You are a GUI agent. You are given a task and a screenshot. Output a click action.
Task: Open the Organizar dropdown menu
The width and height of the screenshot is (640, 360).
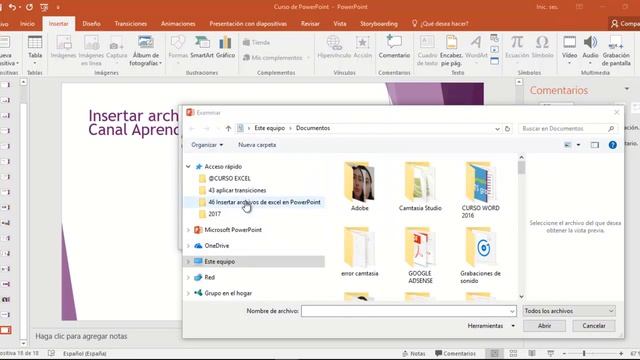click(x=207, y=145)
